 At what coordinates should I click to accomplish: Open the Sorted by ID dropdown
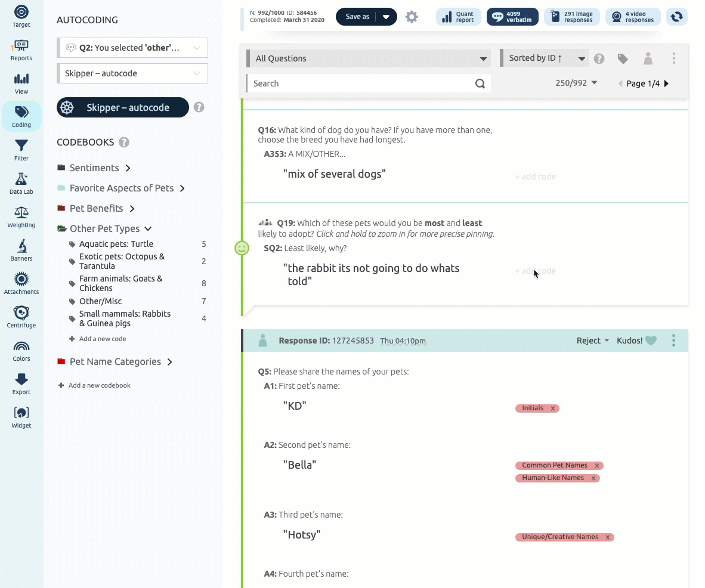[545, 58]
